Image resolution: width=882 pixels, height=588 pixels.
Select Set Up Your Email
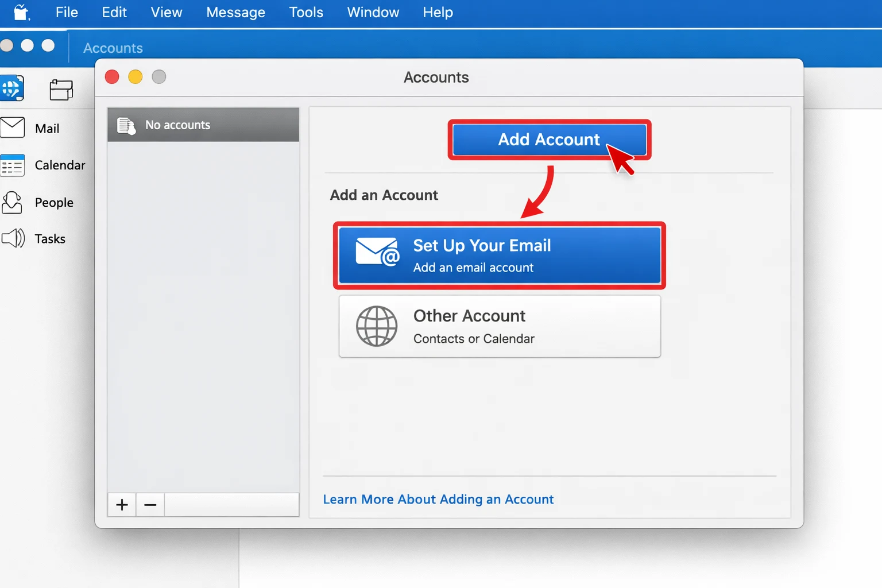tap(498, 256)
